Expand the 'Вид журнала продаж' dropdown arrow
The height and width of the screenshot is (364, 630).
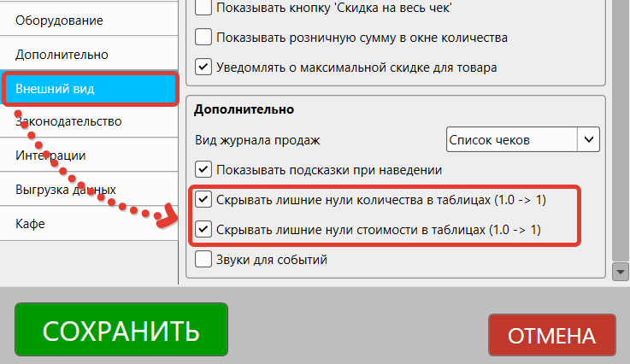(588, 138)
